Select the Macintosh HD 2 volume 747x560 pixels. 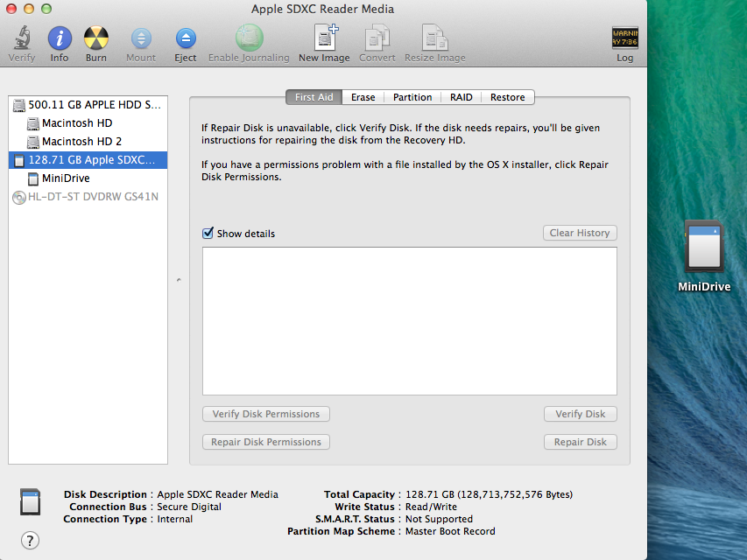coord(88,142)
